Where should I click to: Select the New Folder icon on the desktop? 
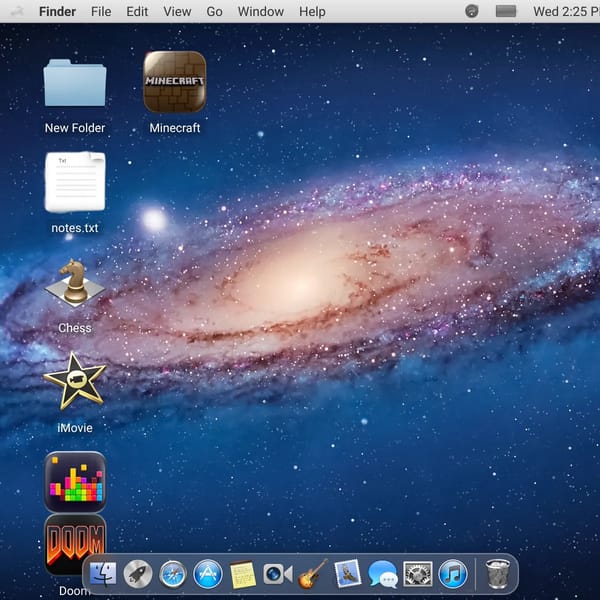(x=75, y=83)
